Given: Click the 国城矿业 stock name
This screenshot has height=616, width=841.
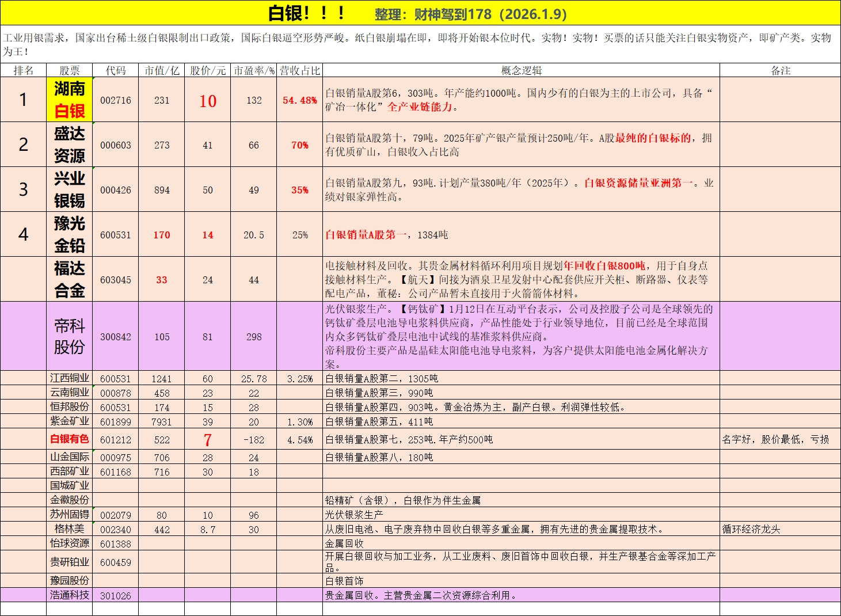Looking at the screenshot, I should (x=70, y=485).
